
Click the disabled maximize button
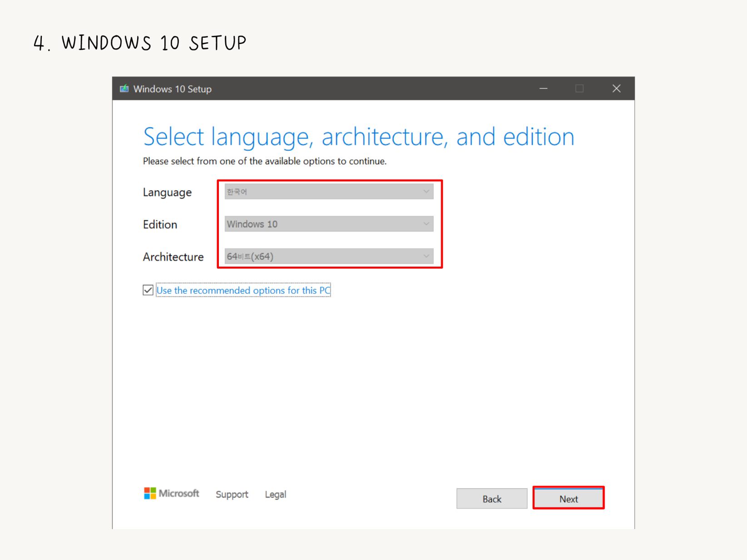579,89
